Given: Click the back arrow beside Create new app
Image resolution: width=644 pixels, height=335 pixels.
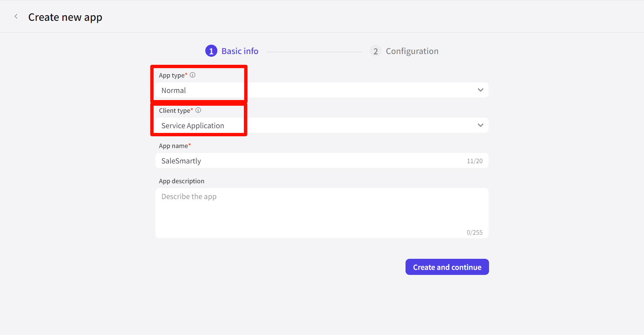Looking at the screenshot, I should tap(16, 16).
